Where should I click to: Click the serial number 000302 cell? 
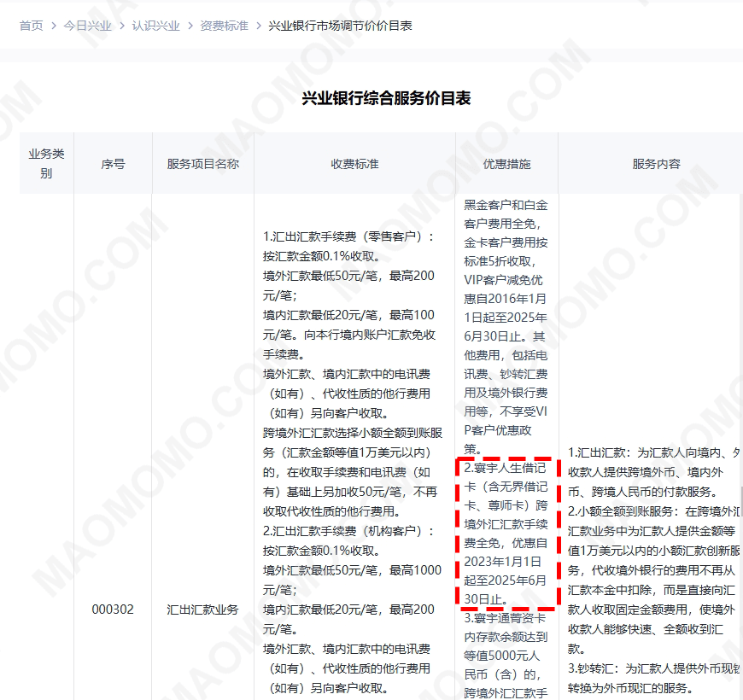coord(113,610)
